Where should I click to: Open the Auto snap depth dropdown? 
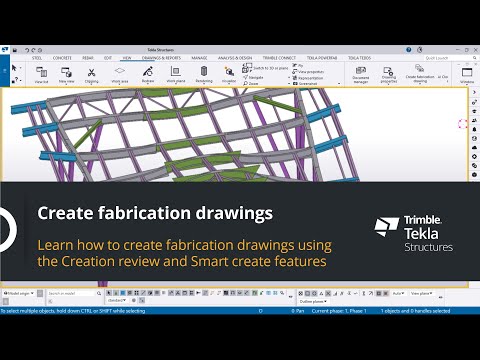point(398,293)
